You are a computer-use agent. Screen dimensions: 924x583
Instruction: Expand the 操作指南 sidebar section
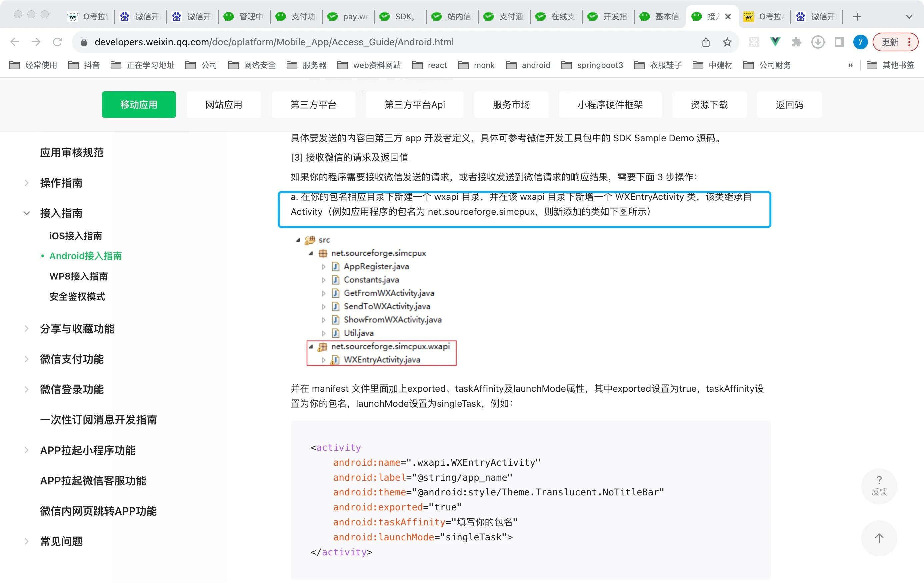coord(61,183)
